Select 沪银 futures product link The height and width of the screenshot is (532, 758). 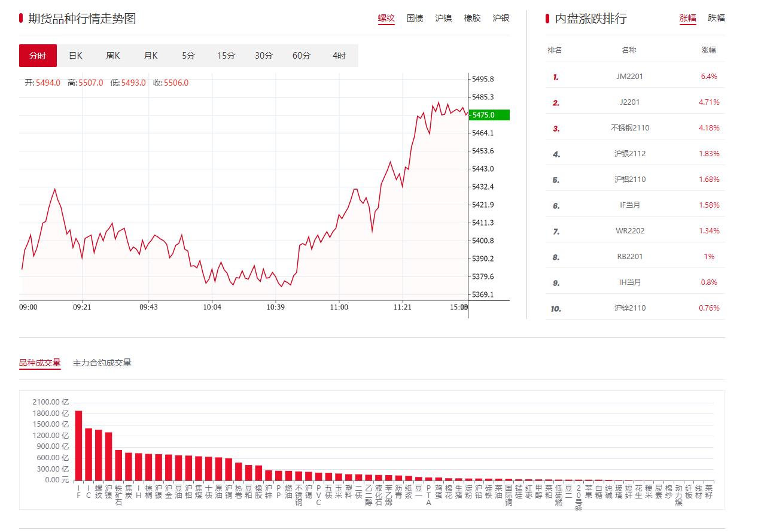click(501, 19)
